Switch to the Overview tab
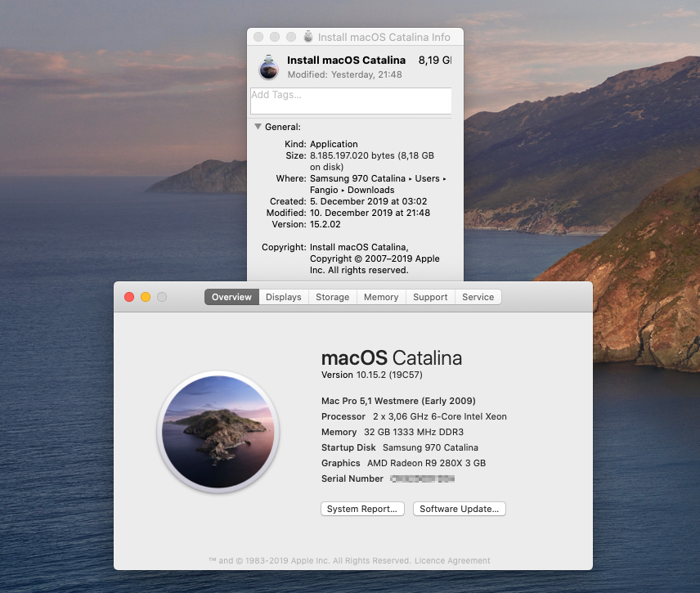The width and height of the screenshot is (700, 593). coord(231,297)
